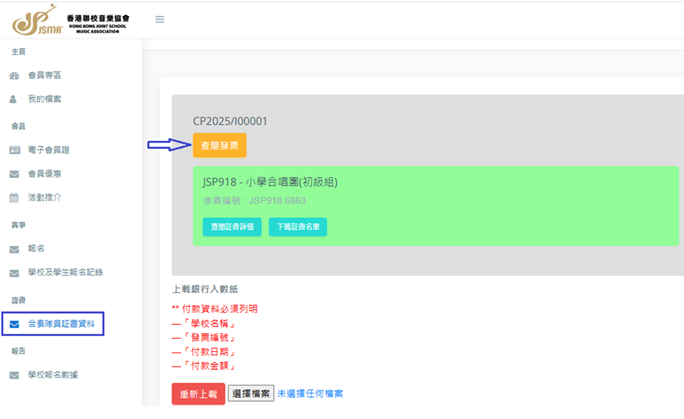Viewport: 684px width, 419px height.
Task: Open 會員優惠 menu item
Action: click(44, 174)
